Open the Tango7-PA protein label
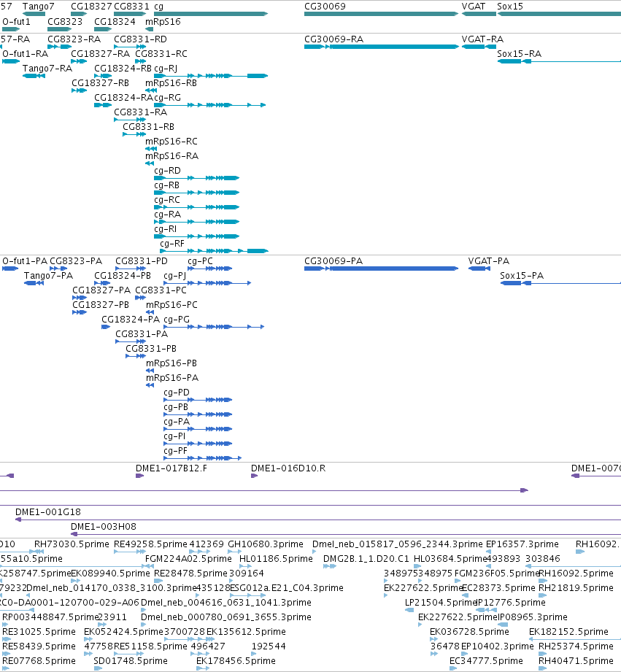 [x=48, y=276]
